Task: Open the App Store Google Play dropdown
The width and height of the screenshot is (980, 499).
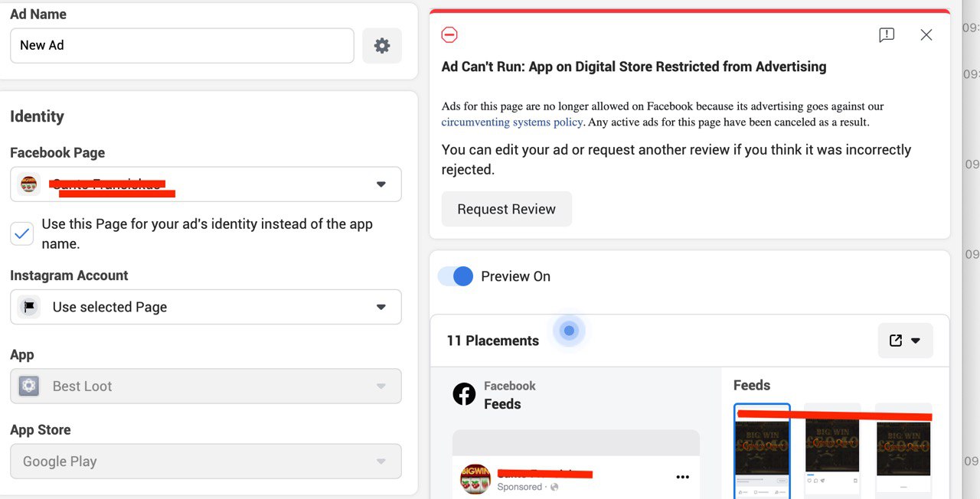Action: click(x=206, y=461)
